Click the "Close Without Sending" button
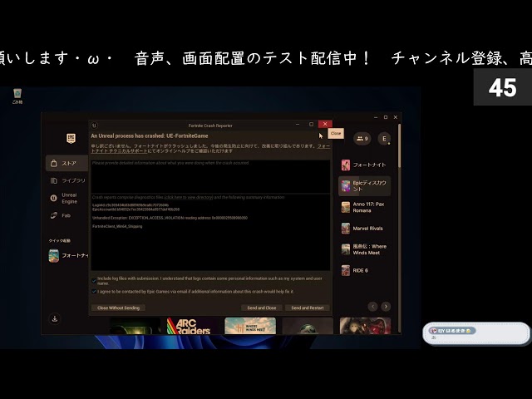This screenshot has height=399, width=532. click(x=118, y=308)
